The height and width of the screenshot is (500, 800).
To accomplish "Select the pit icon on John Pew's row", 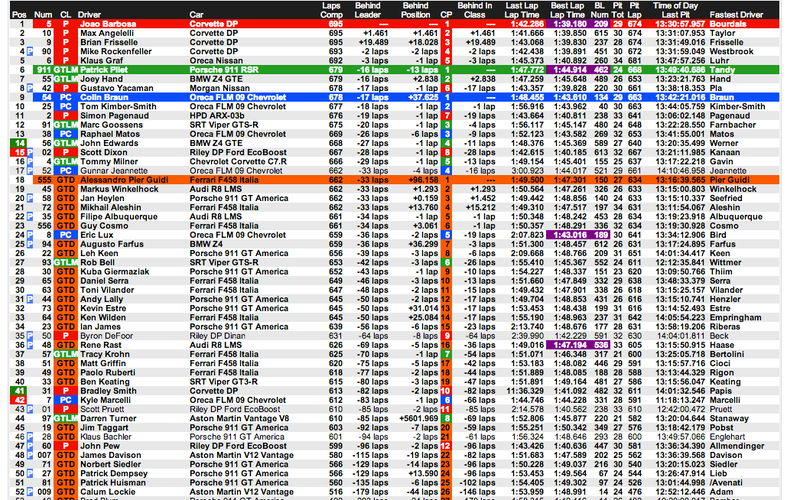I will pyautogui.click(x=30, y=446).
